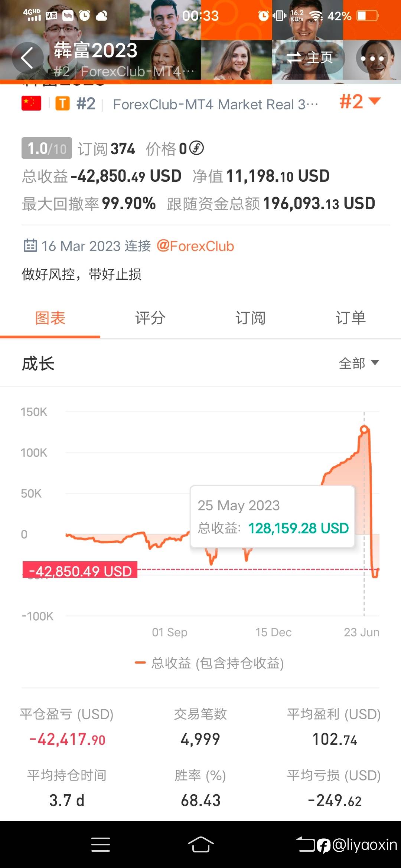The width and height of the screenshot is (401, 868).
Task: Tap the price coin icon
Action: click(196, 148)
